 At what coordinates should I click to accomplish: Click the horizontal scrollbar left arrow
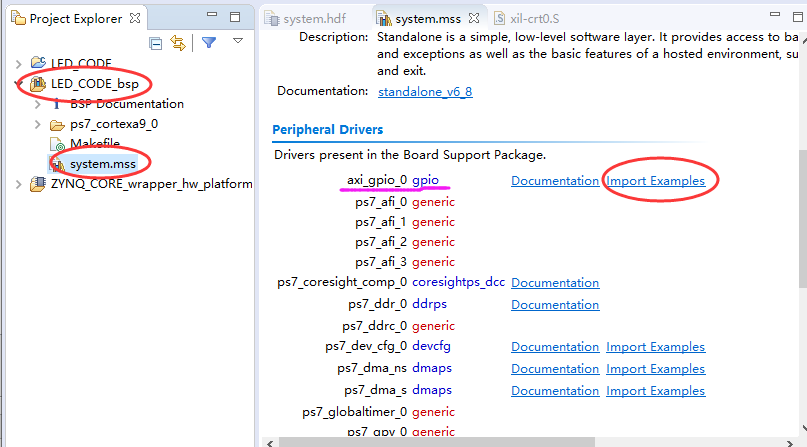[270, 443]
